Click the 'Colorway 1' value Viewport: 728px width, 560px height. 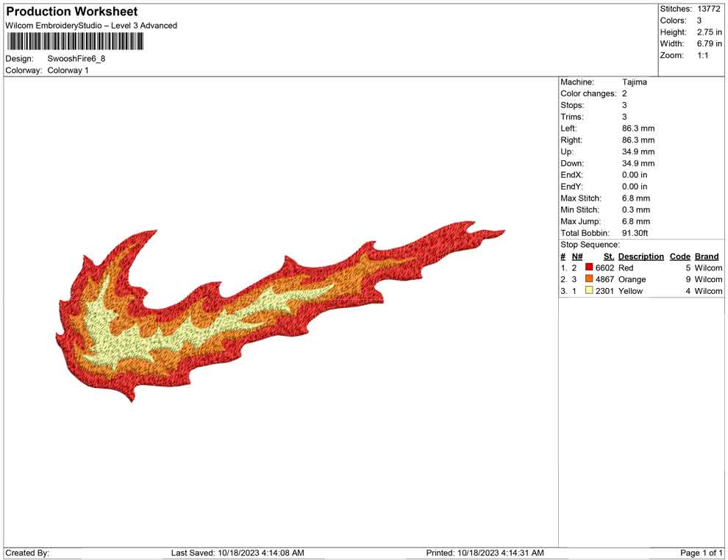click(68, 71)
